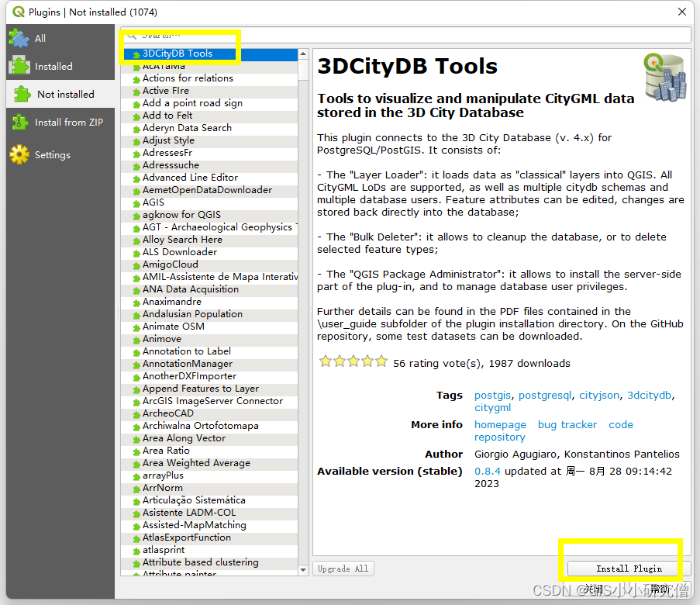The width and height of the screenshot is (700, 605).
Task: Click the fifth rating star
Action: [381, 361]
